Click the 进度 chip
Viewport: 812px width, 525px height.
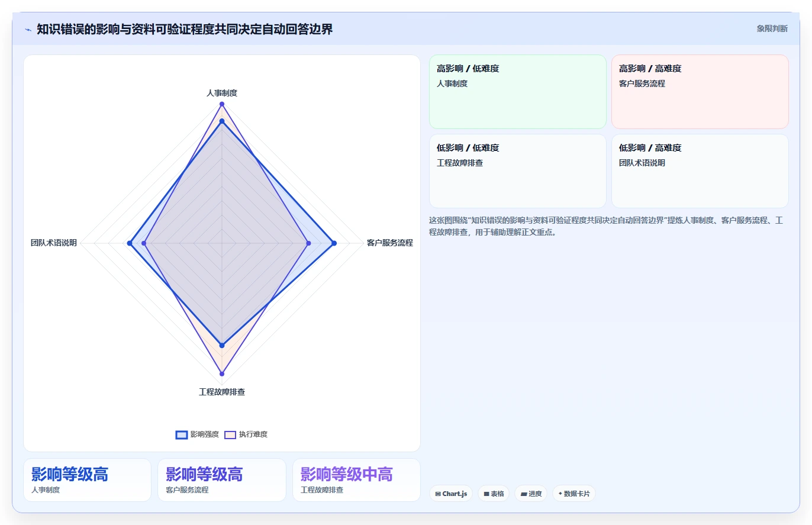[x=531, y=494]
